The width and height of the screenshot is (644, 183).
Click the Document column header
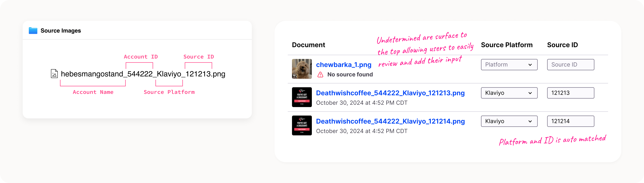point(308,45)
